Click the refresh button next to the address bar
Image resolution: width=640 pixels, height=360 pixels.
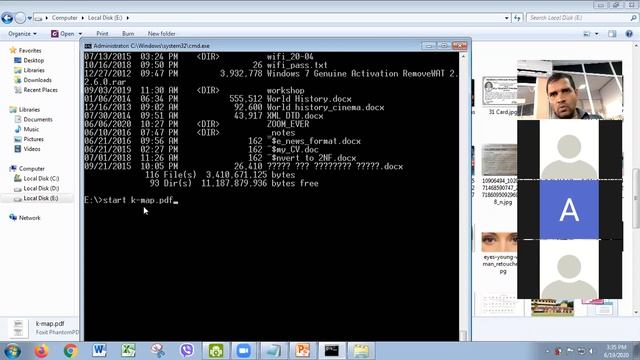click(517, 18)
